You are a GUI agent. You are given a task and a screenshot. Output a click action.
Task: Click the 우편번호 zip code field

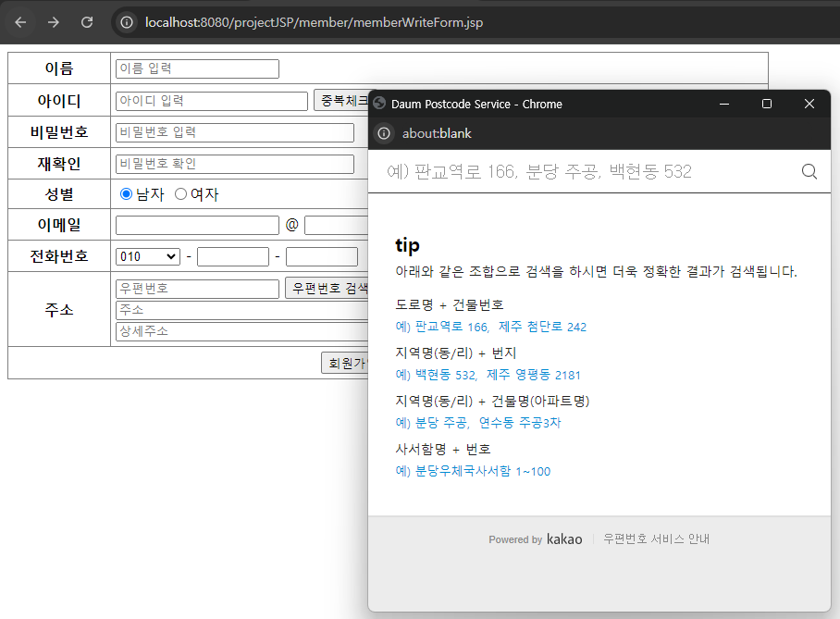coord(197,289)
